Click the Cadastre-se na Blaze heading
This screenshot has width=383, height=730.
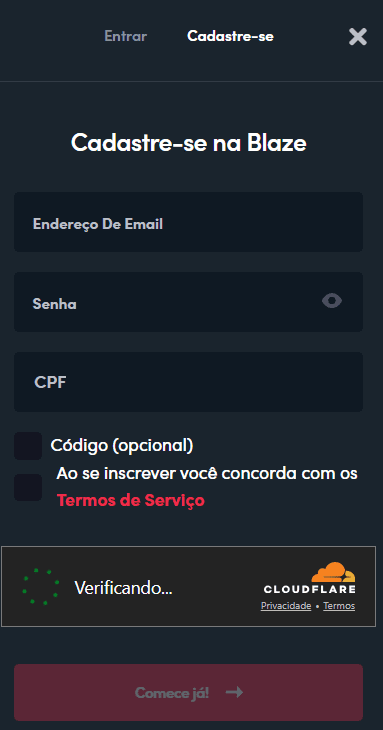pyautogui.click(x=188, y=142)
